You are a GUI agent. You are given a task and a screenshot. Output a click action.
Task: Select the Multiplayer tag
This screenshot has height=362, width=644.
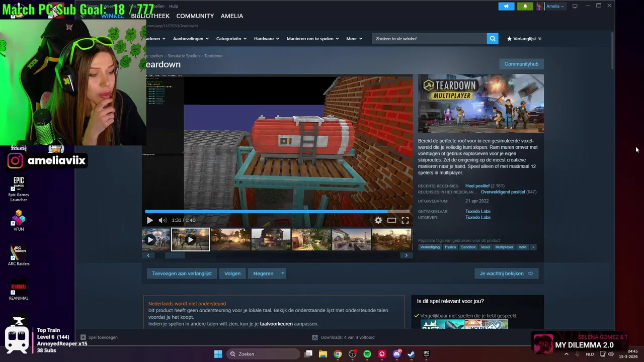[504, 247]
